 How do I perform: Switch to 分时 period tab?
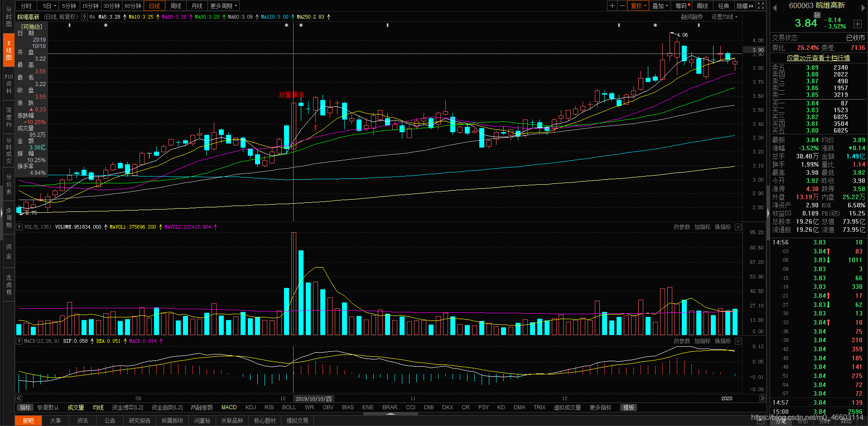coord(26,6)
